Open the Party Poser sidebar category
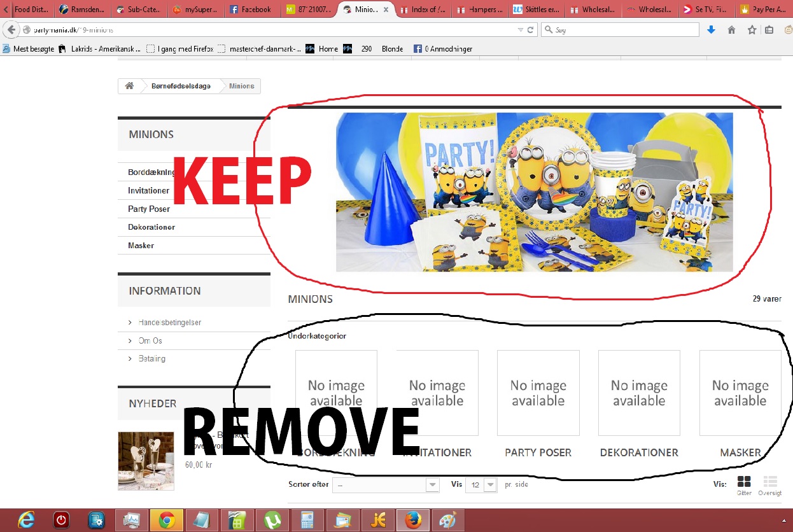 coord(149,209)
